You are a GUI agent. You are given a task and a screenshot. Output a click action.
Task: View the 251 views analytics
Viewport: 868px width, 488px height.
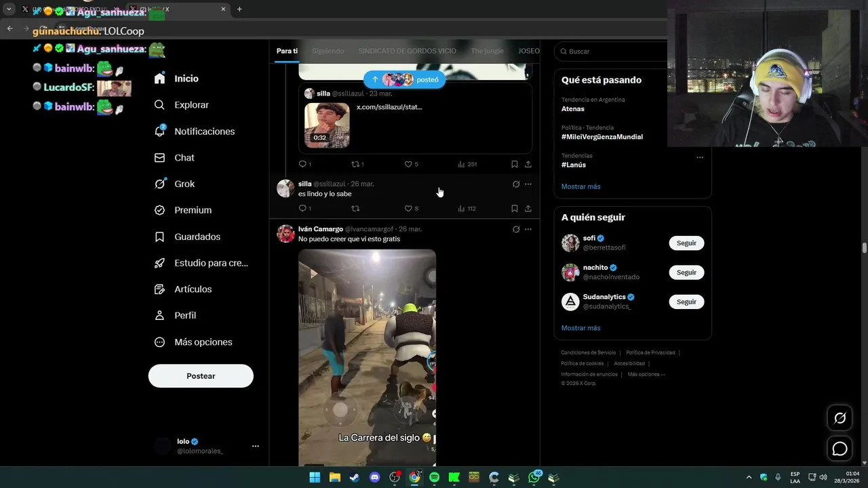click(467, 164)
